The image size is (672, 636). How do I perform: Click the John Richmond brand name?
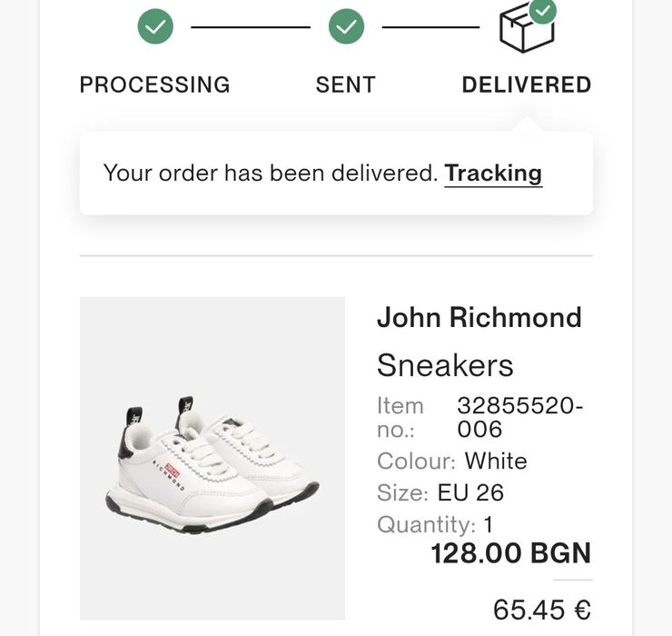pyautogui.click(x=479, y=318)
